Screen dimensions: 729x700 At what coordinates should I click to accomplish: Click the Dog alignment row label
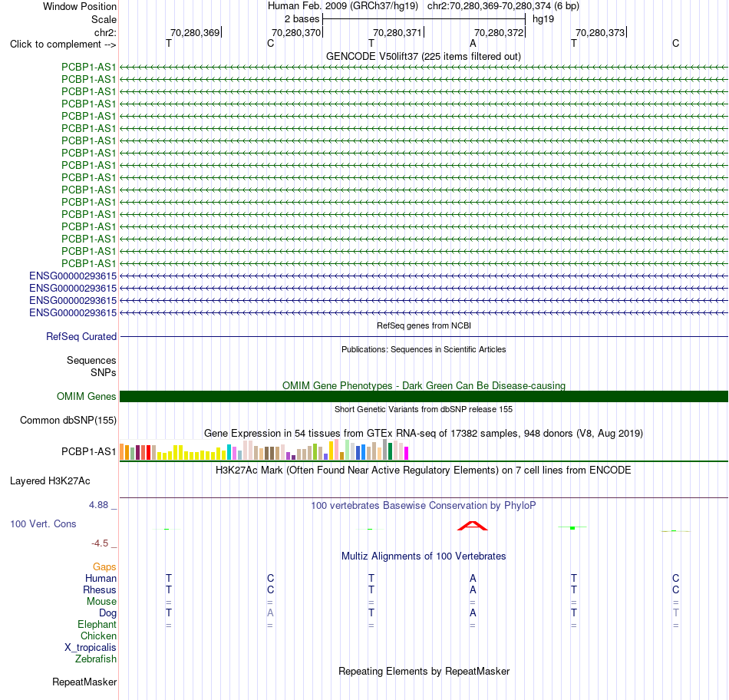click(107, 613)
